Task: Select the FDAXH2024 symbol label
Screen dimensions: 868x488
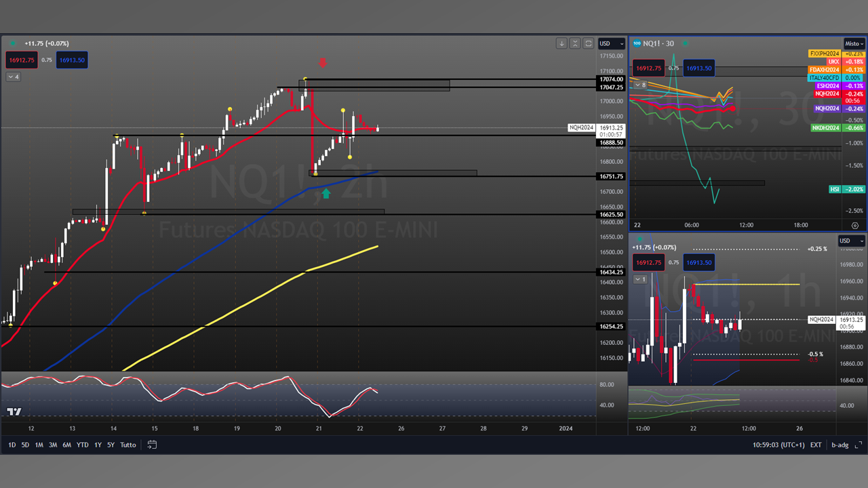Action: (x=824, y=70)
